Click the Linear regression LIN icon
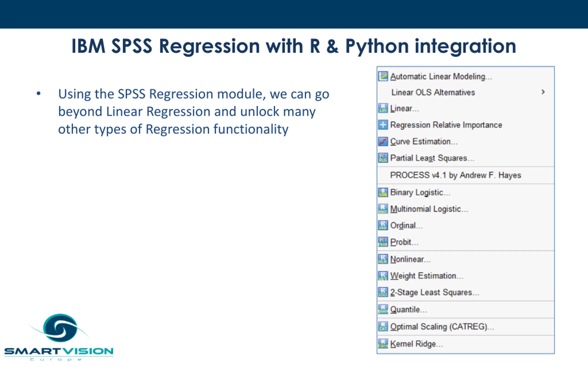Screen dimensions: 588x367 point(383,108)
